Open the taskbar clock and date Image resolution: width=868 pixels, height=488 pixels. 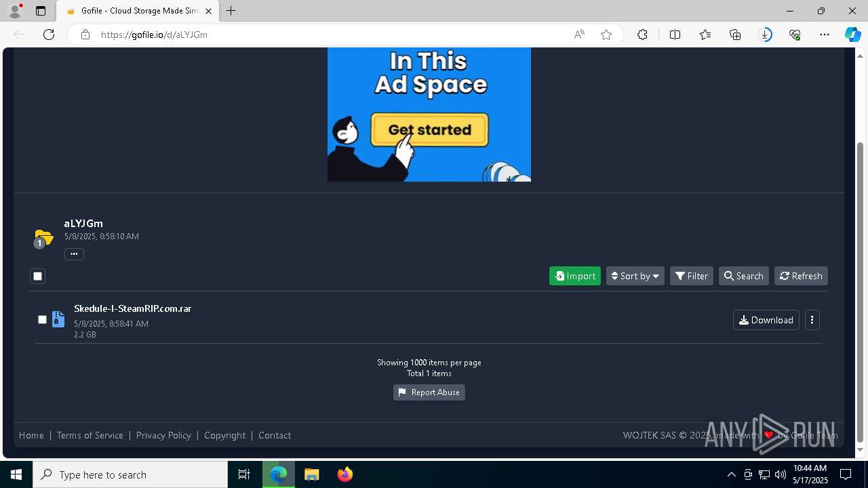pos(810,474)
